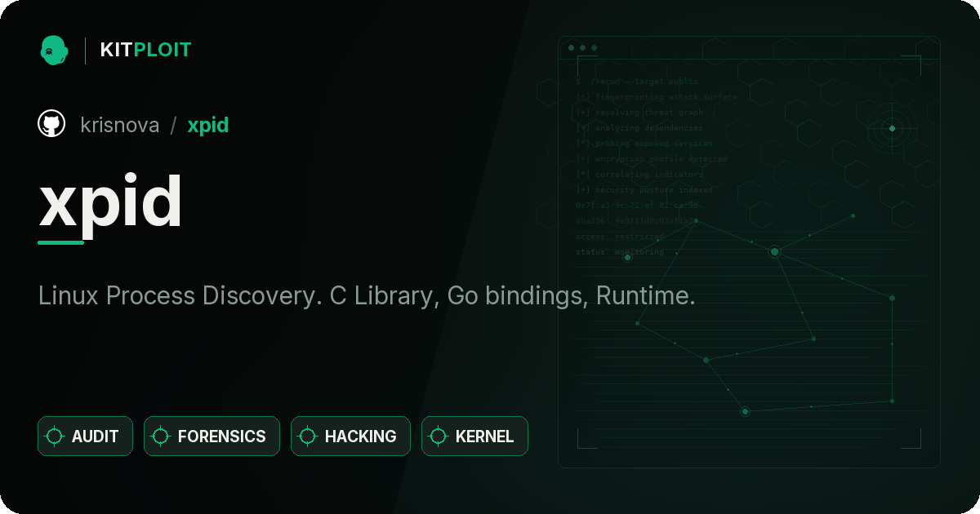Viewport: 980px width, 514px height.
Task: Open the green xpid repository link
Action: (x=208, y=126)
